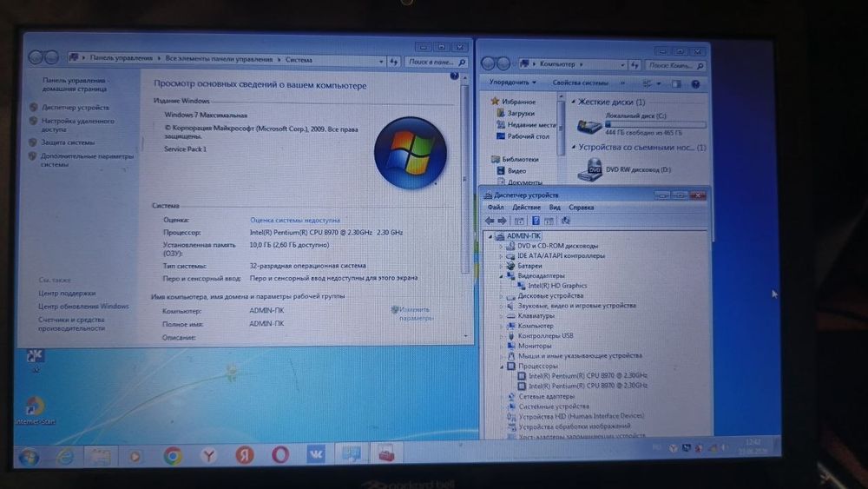This screenshot has height=489, width=868.
Task: Expand the USB controllers node
Action: tap(502, 336)
